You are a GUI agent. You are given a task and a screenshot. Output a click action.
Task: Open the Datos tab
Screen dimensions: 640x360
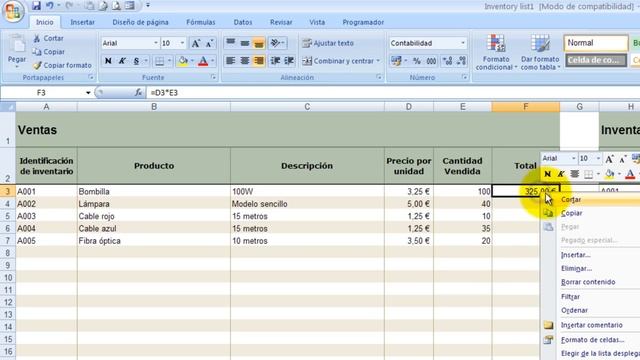click(x=242, y=22)
